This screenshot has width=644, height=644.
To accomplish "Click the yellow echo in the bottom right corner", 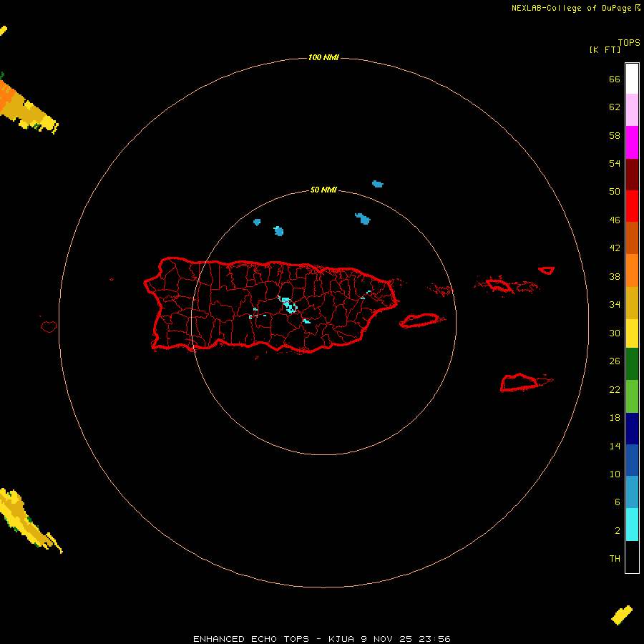I will 622,615.
